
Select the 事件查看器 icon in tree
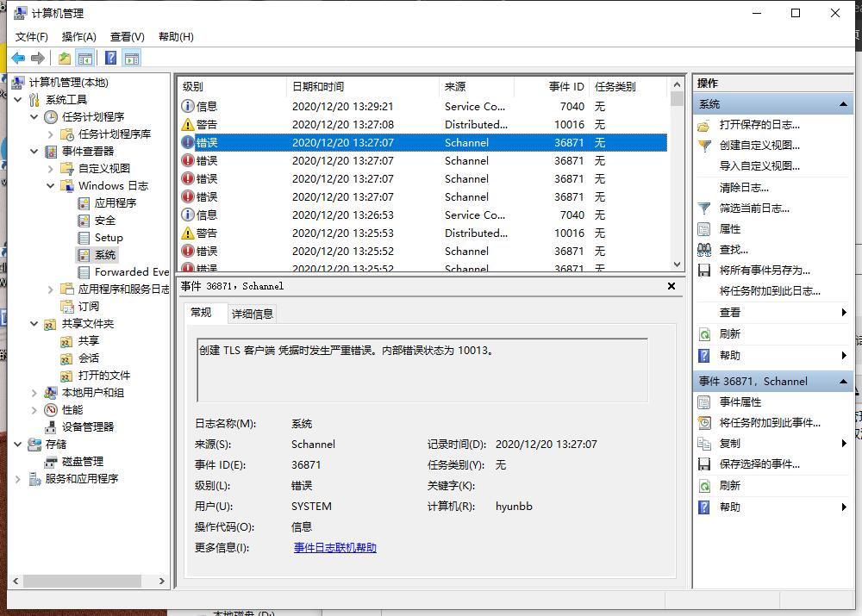[x=51, y=152]
